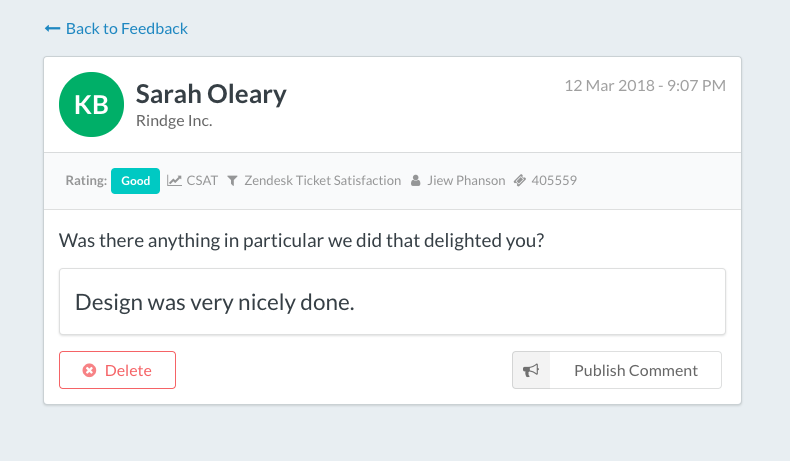Click the megaphone icon
The width and height of the screenshot is (790, 461).
pyautogui.click(x=531, y=370)
